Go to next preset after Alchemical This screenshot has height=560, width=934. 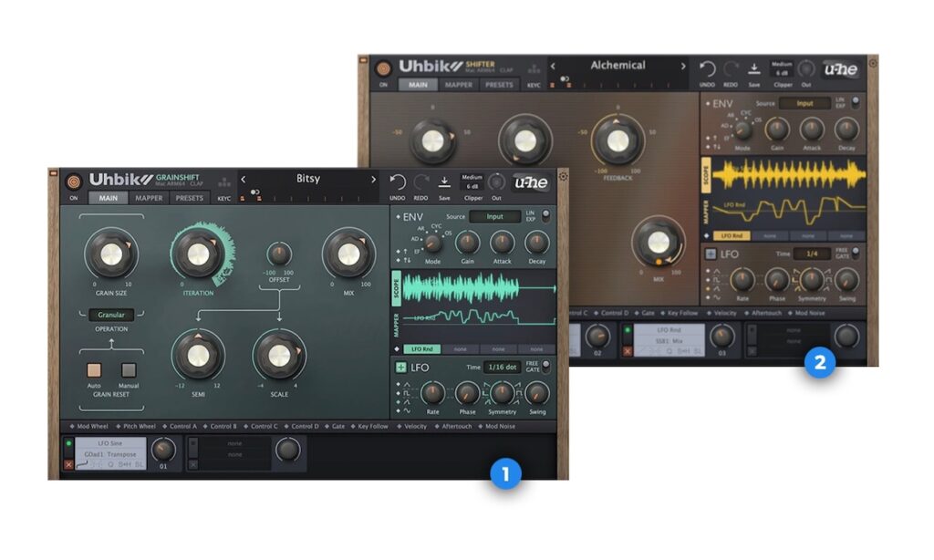point(683,66)
